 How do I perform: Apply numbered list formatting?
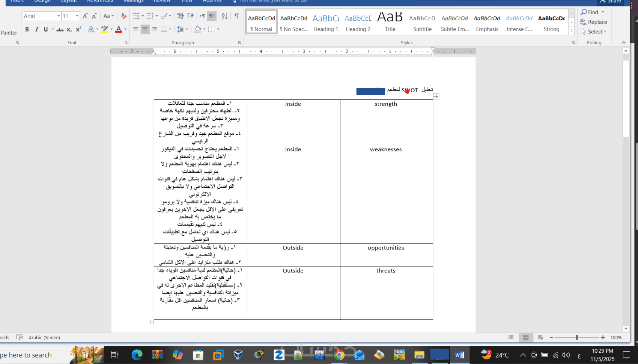click(x=149, y=16)
